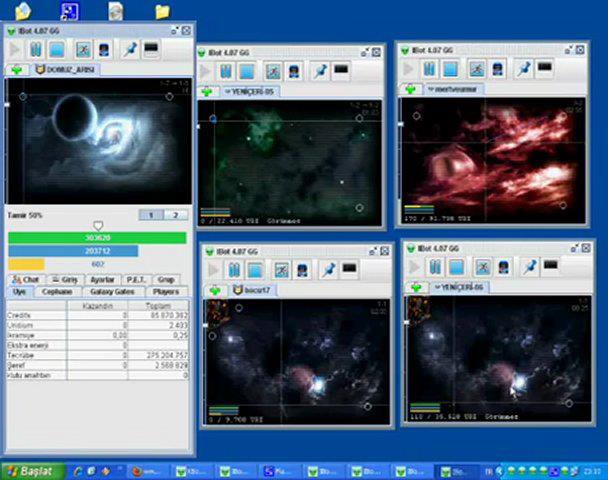Click the green add-account tab in YENİÇERİ-06 window

click(x=416, y=287)
